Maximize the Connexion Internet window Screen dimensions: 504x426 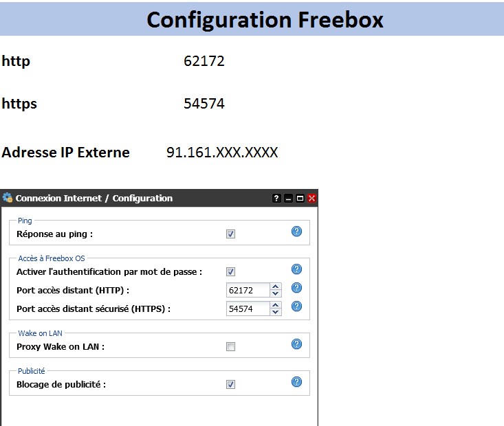pyautogui.click(x=300, y=198)
